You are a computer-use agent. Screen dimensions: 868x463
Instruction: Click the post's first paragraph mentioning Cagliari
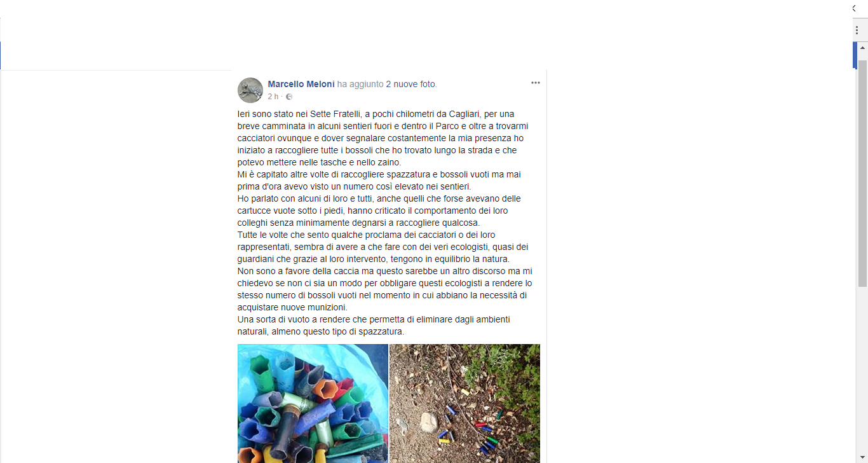click(384, 138)
